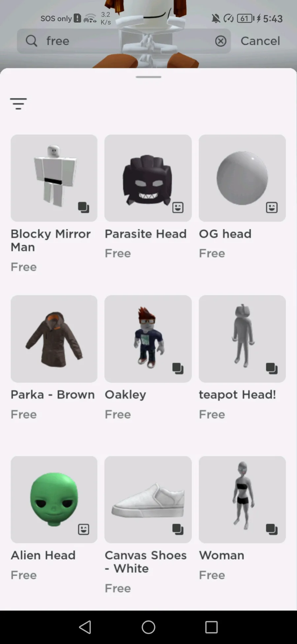Tap the face icon on Alien Head

tap(83, 529)
